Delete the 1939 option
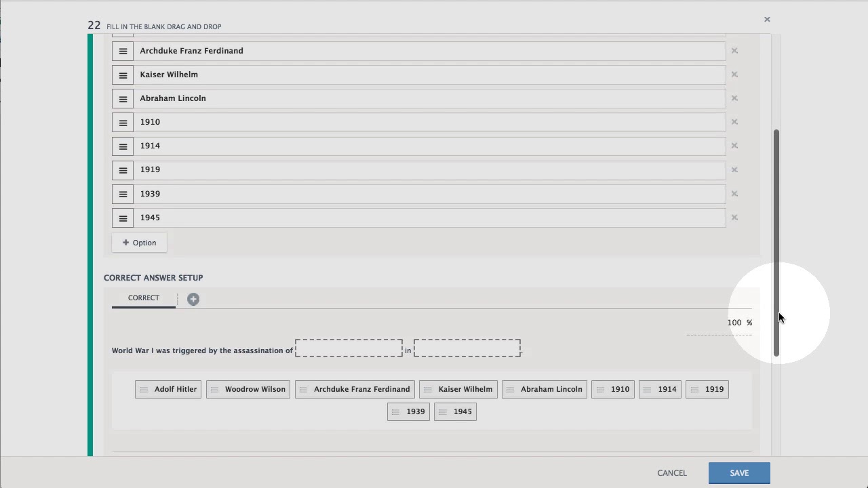Viewport: 868px width, 488px height. tap(734, 194)
